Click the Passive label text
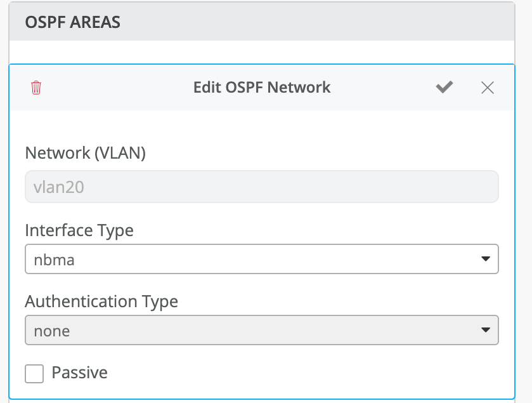The image size is (532, 403). pyautogui.click(x=79, y=373)
